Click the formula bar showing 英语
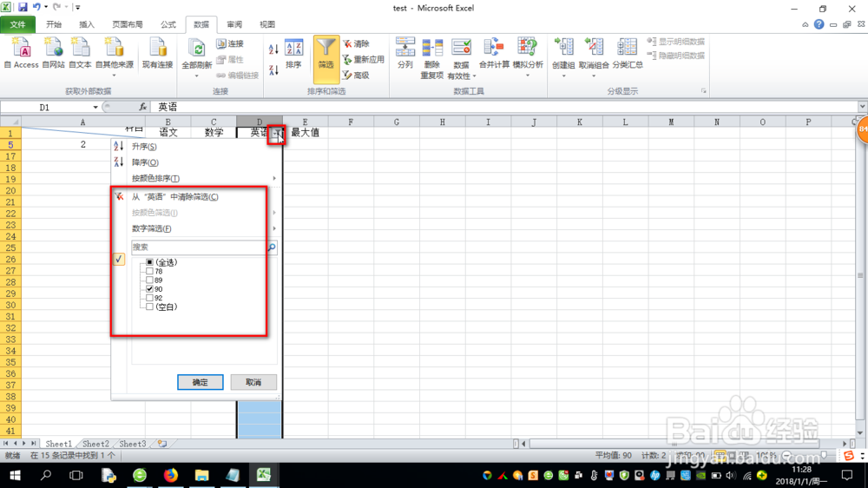The height and width of the screenshot is (488, 868). 503,107
